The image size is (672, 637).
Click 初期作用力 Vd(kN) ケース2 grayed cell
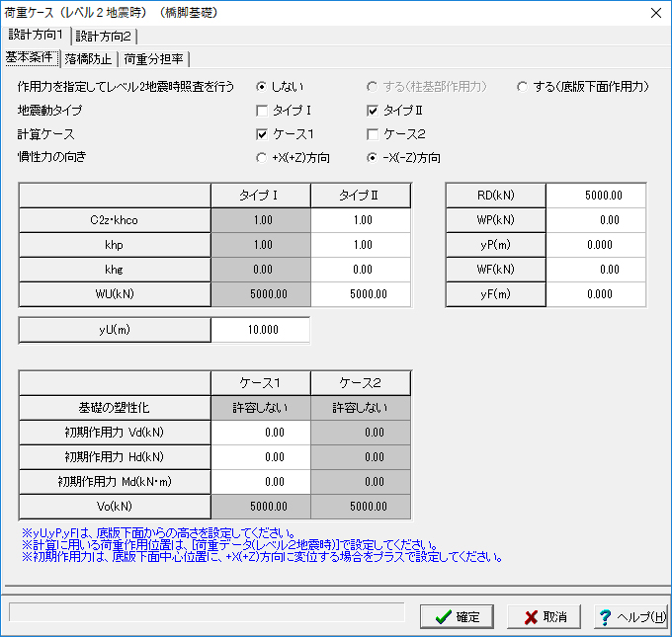361,433
